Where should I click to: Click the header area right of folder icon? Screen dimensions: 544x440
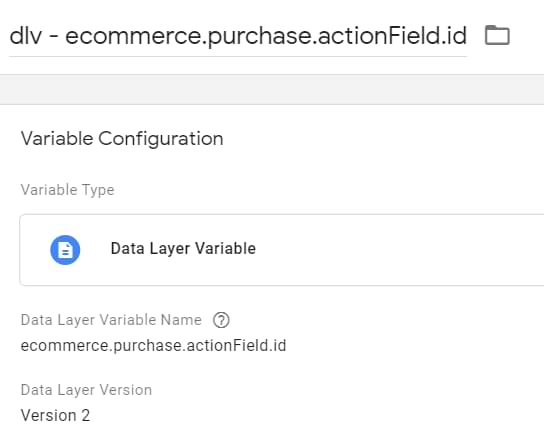(x=527, y=35)
